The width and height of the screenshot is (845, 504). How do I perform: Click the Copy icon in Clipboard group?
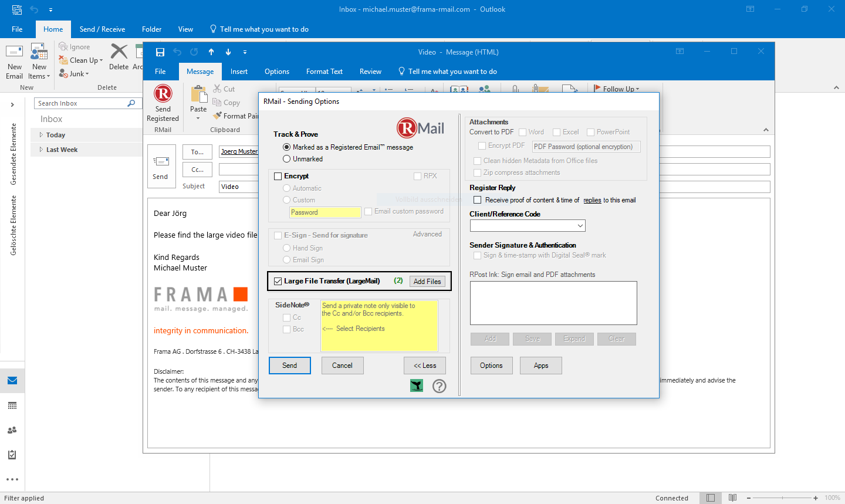217,102
